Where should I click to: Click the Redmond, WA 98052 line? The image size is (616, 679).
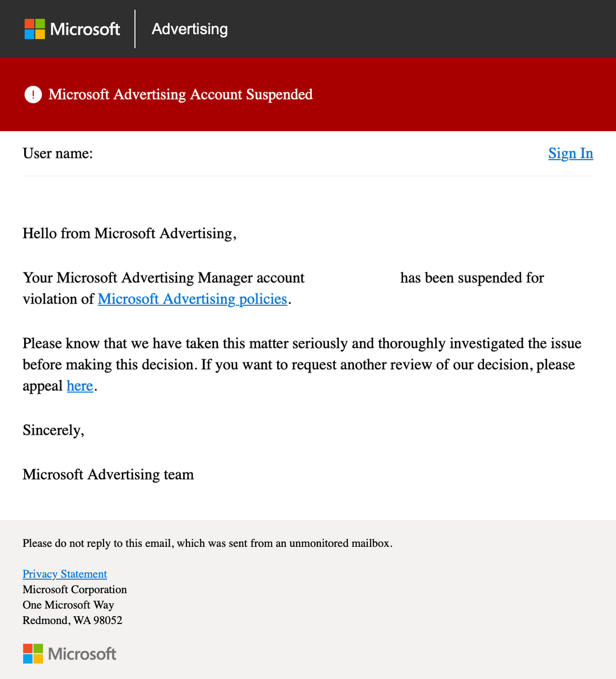(72, 620)
